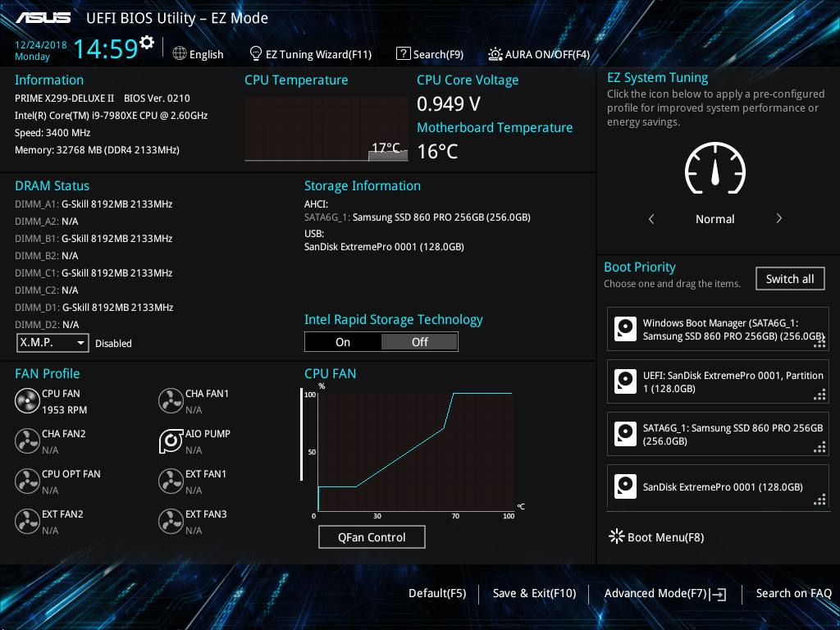Image resolution: width=840 pixels, height=630 pixels.
Task: Click the CPU OPT FAN icon
Action: (27, 481)
